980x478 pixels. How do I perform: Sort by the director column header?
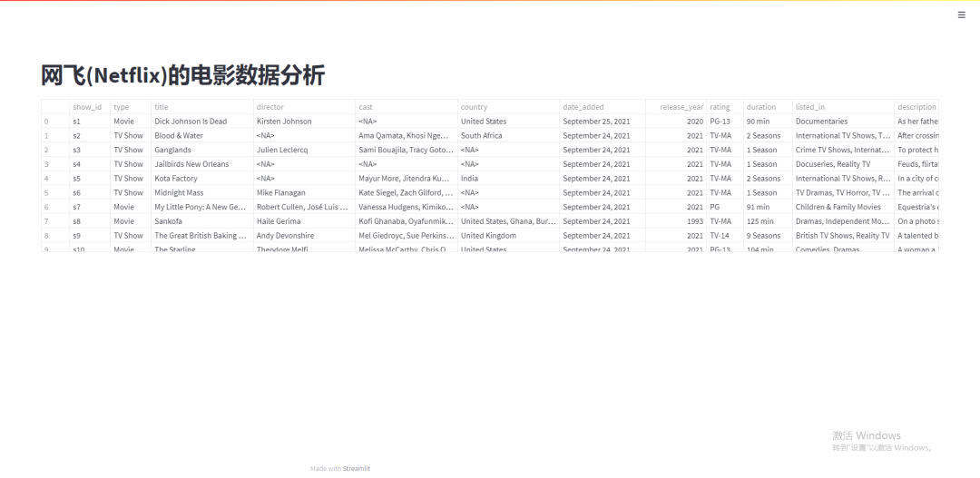click(304, 107)
